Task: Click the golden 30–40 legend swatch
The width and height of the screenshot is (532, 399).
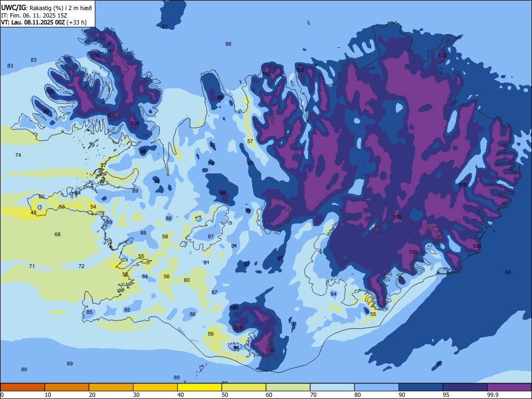Action: click(x=155, y=387)
